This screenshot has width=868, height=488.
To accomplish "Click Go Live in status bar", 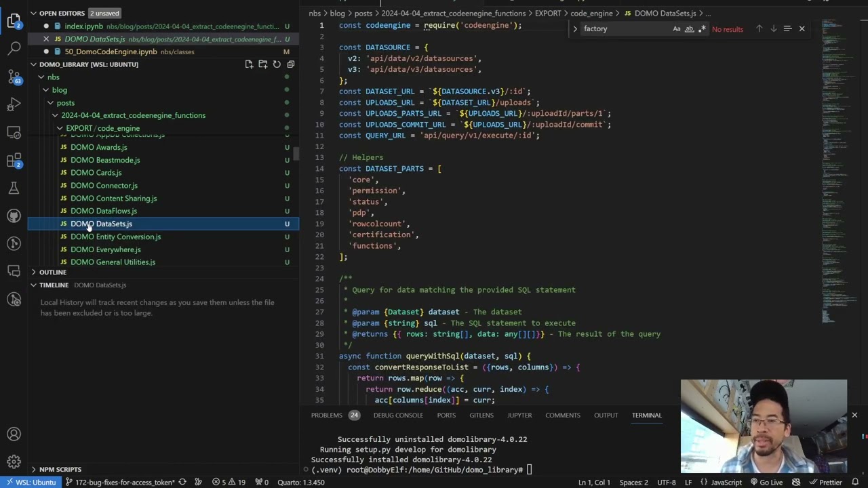I will pyautogui.click(x=766, y=483).
